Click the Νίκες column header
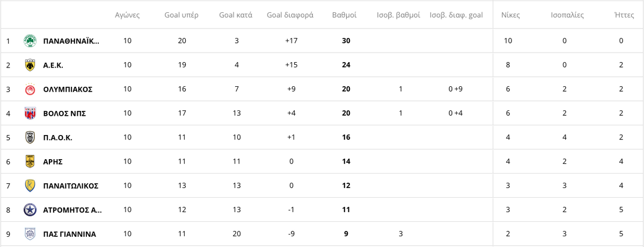 tap(510, 15)
